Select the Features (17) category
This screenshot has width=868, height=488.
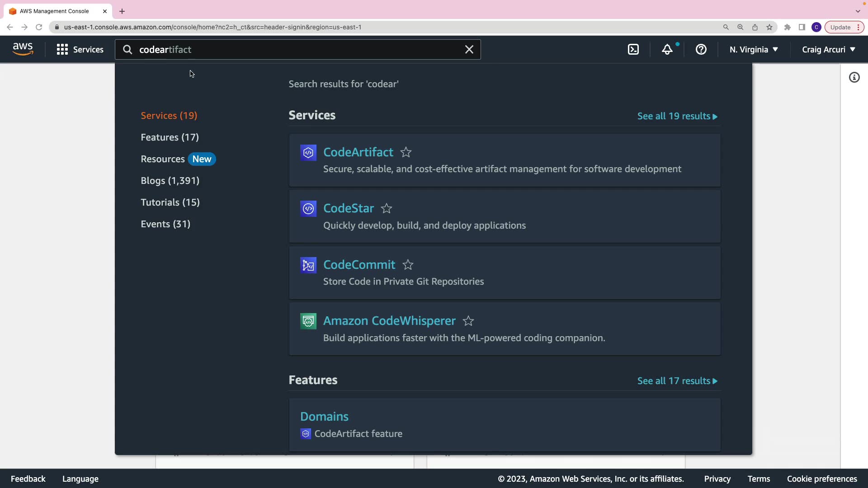click(x=170, y=137)
